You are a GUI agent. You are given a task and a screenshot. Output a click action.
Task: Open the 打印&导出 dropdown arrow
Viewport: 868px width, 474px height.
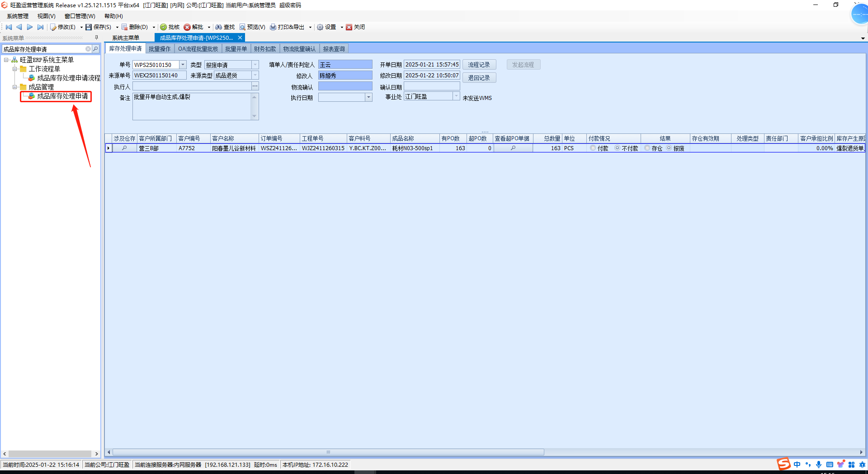[310, 27]
